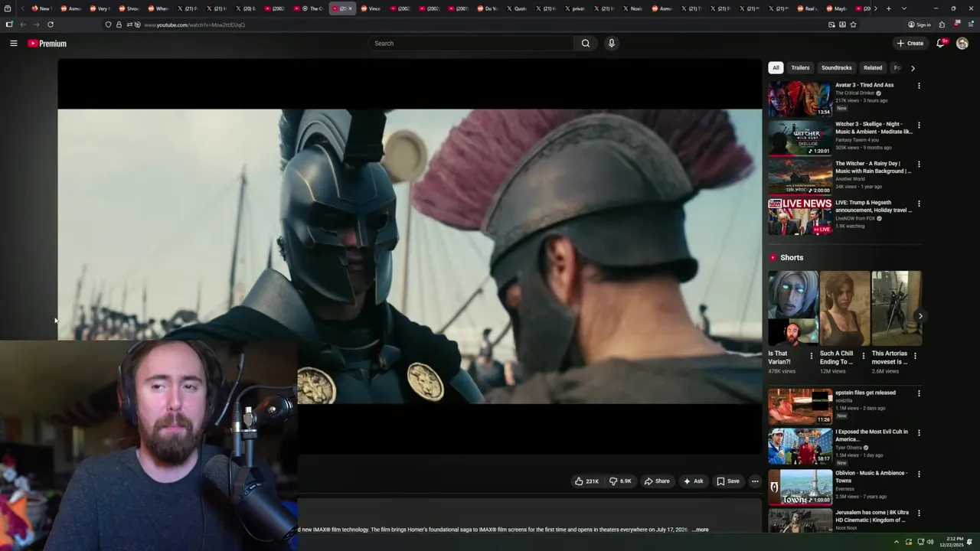
Task: Open options for Most Evil Cult video
Action: 919,432
